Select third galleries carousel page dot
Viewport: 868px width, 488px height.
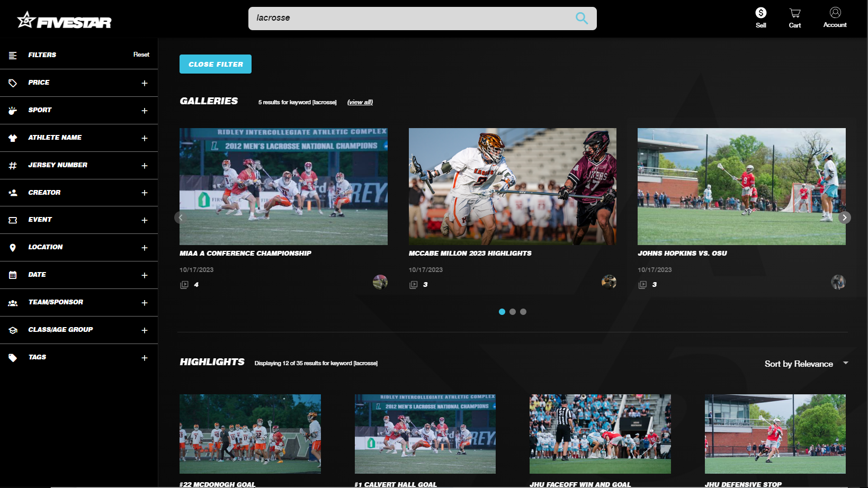[523, 312]
